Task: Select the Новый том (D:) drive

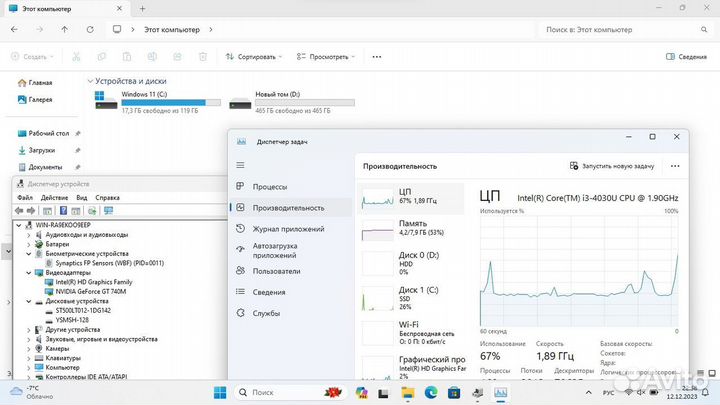Action: 292,102
